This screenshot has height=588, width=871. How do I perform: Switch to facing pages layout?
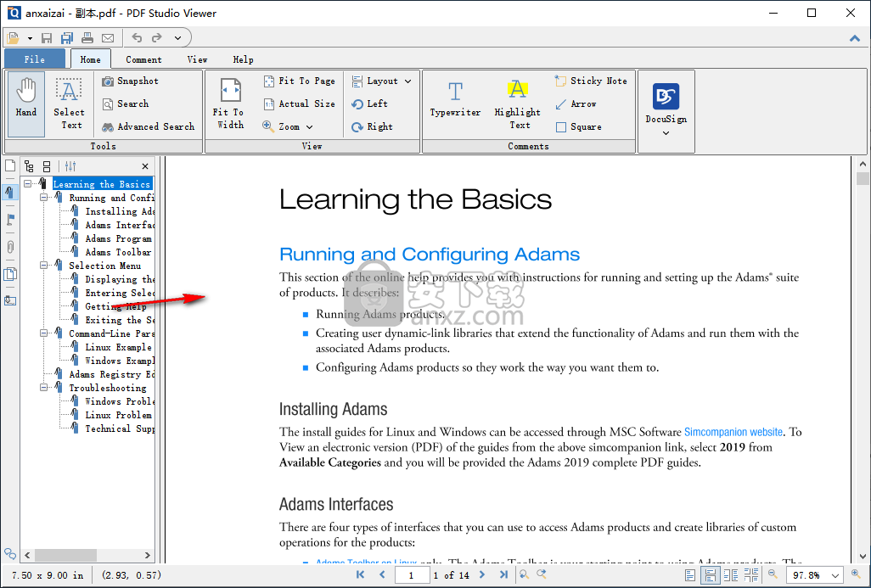(730, 575)
